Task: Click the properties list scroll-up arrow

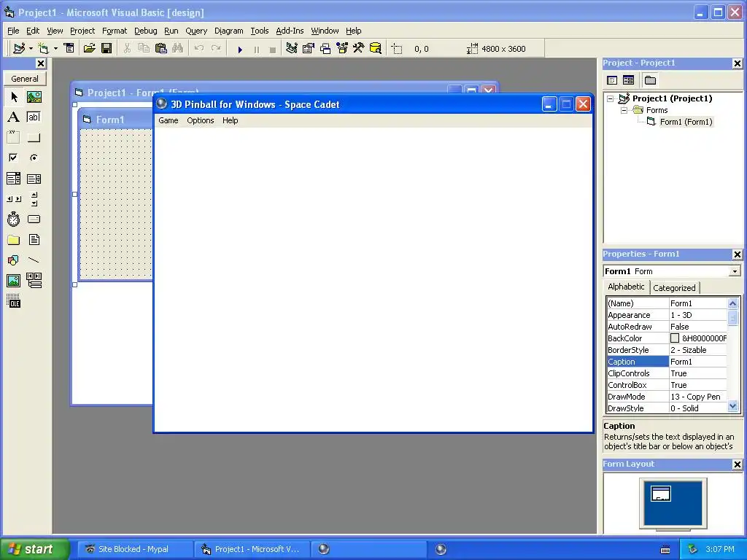Action: point(732,303)
